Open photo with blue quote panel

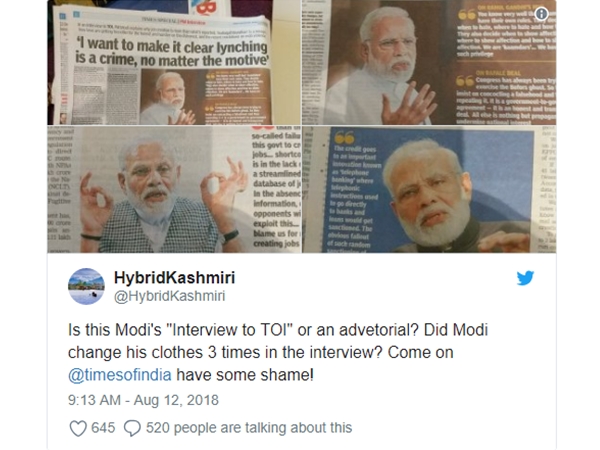coord(429,189)
